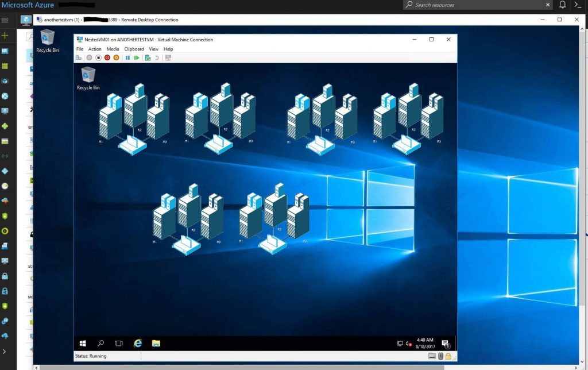Click the Ctrl+Alt+Del toolbar icon
588x370 pixels.
coord(79,57)
